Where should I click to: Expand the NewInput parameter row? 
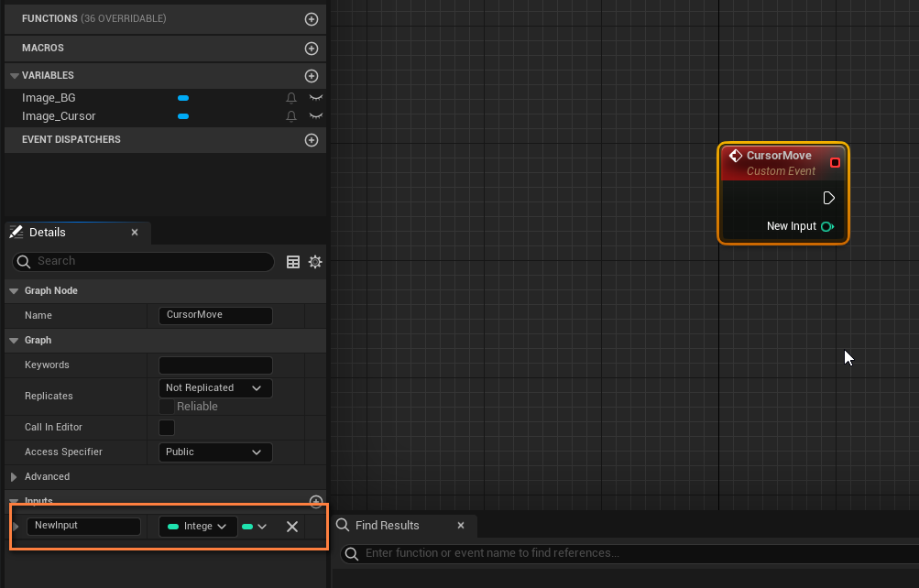coord(16,527)
